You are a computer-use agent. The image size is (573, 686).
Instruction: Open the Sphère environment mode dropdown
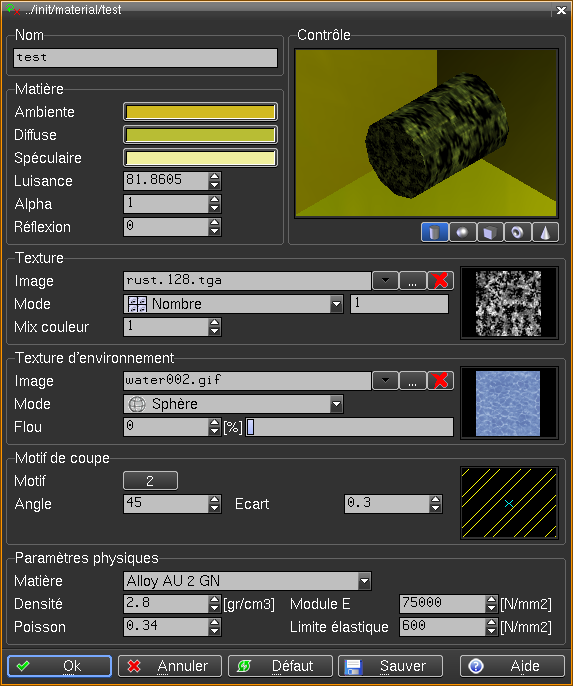click(x=336, y=404)
